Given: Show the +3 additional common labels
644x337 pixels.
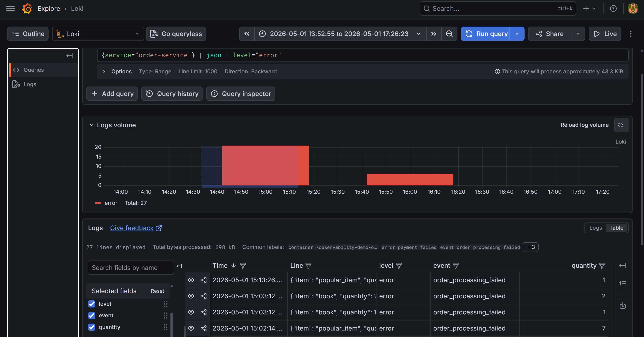Looking at the screenshot, I should click(x=531, y=247).
